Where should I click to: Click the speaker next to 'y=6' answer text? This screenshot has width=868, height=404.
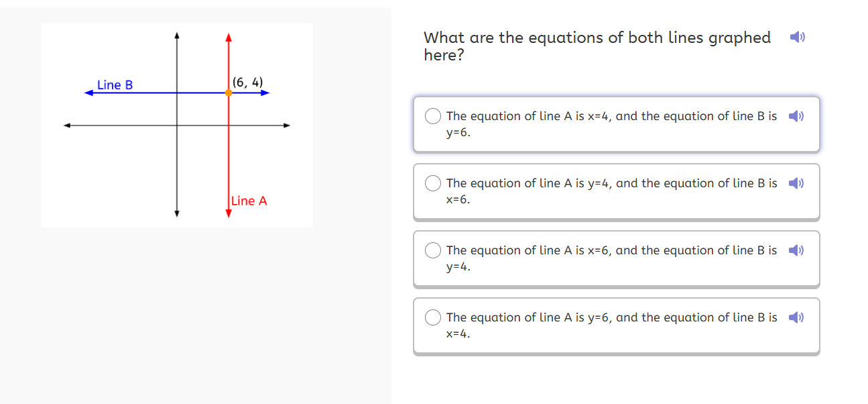click(x=796, y=116)
